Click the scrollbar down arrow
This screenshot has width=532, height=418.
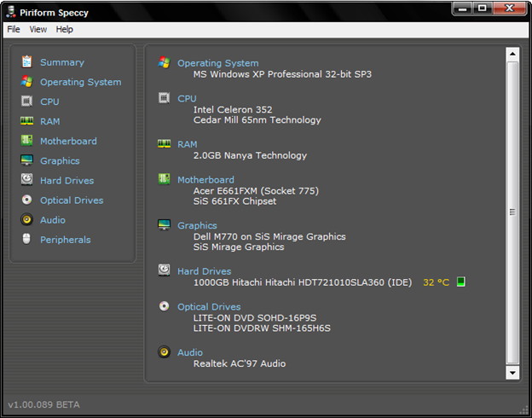point(512,373)
